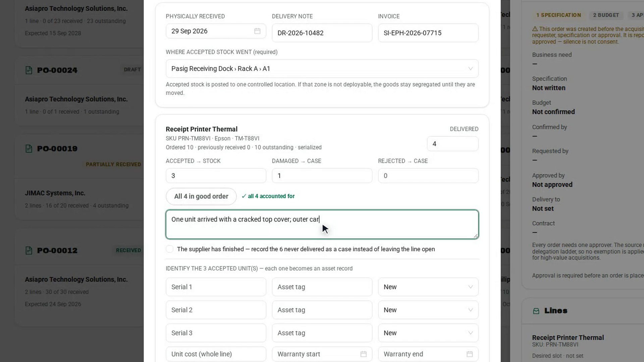The height and width of the screenshot is (362, 644).
Task: Click the Accepted to Stock quantity field
Action: (x=216, y=176)
